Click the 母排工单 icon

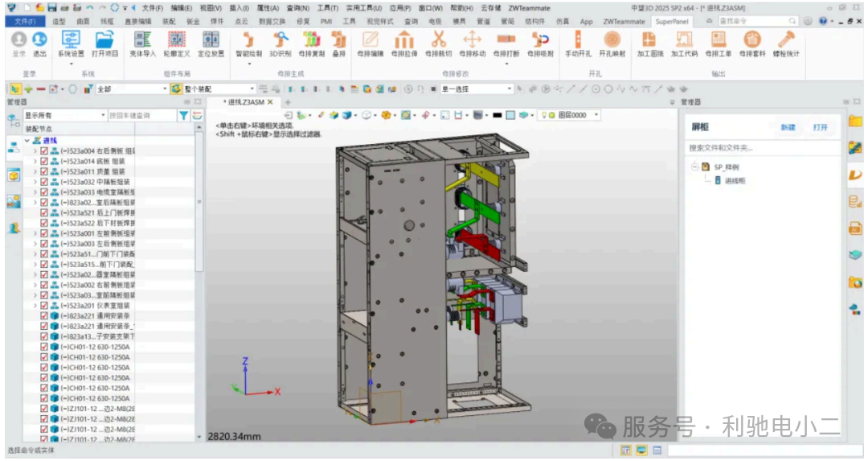coord(718,40)
